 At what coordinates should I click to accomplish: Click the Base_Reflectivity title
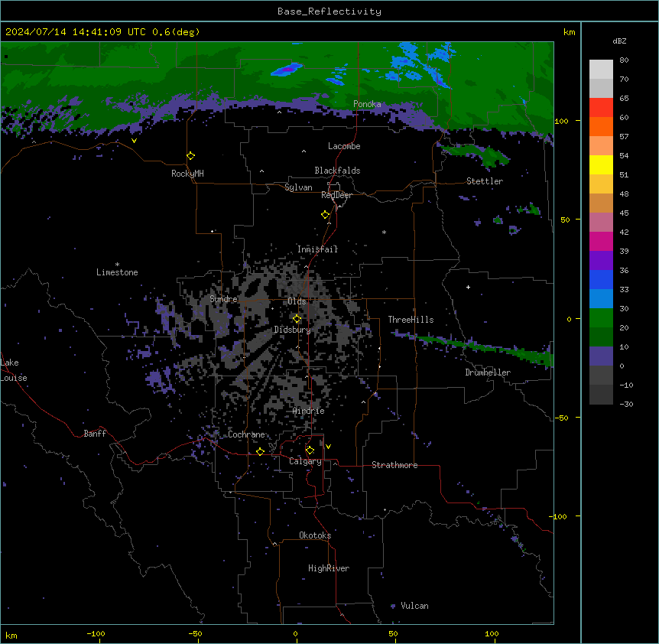pos(329,11)
